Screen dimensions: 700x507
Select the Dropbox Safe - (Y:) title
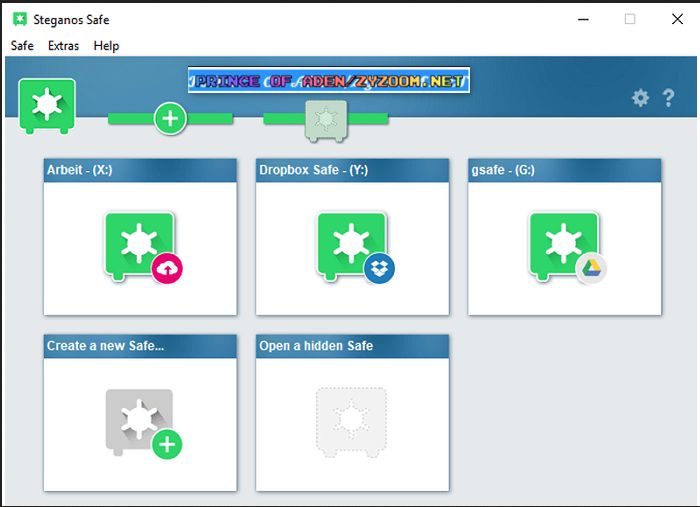click(x=352, y=170)
